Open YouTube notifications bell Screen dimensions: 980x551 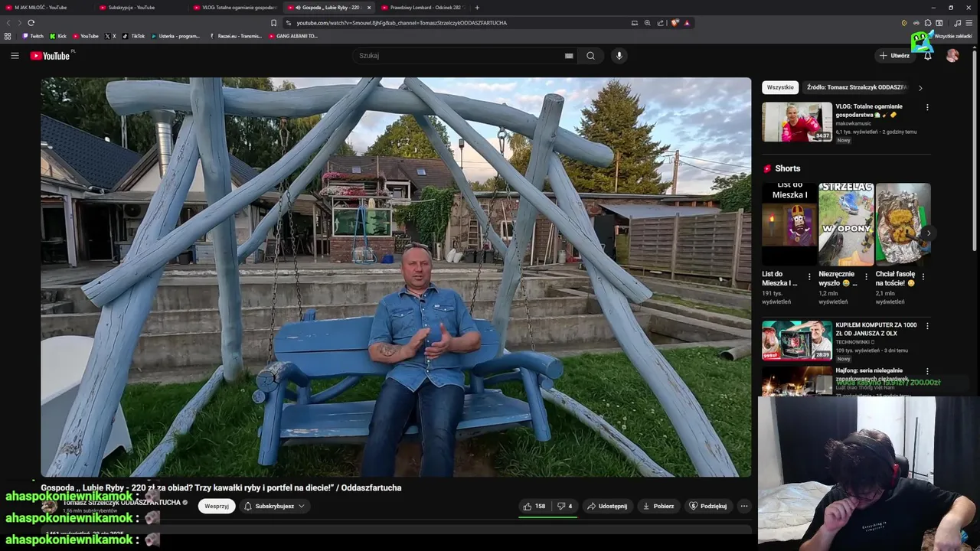pyautogui.click(x=928, y=55)
